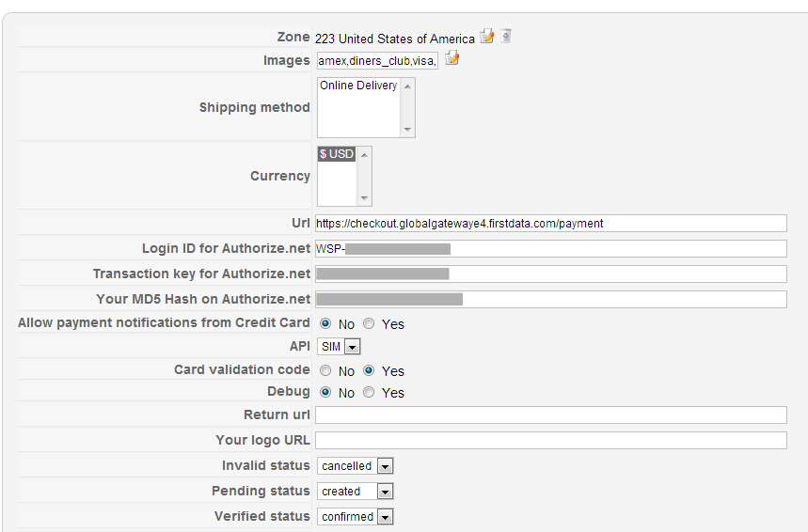This screenshot has width=808, height=532.
Task: Click the edit icon beside Images field
Action: click(452, 59)
